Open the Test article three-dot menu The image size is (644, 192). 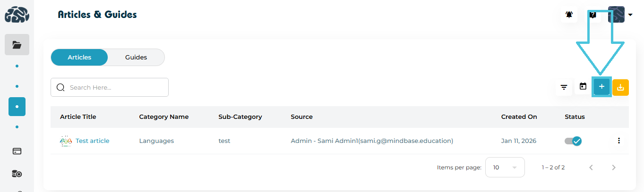tap(619, 141)
